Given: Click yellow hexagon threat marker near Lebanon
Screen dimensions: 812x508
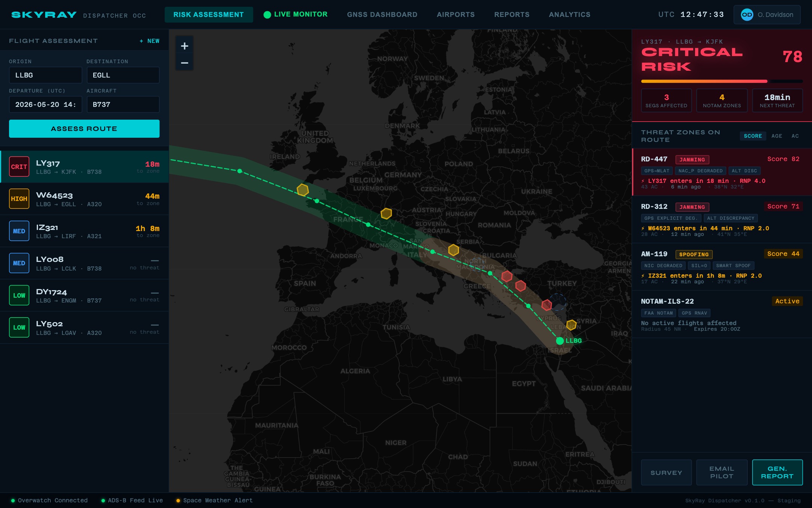Looking at the screenshot, I should [x=571, y=325].
